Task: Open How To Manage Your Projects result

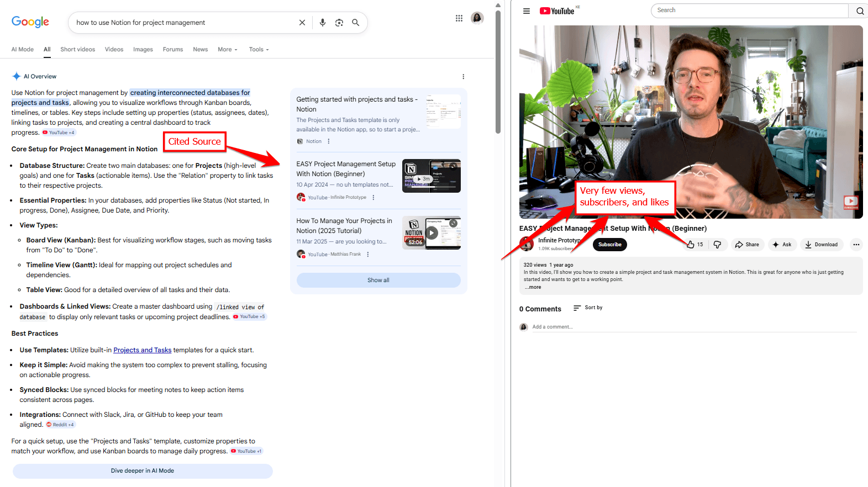Action: [x=344, y=226]
